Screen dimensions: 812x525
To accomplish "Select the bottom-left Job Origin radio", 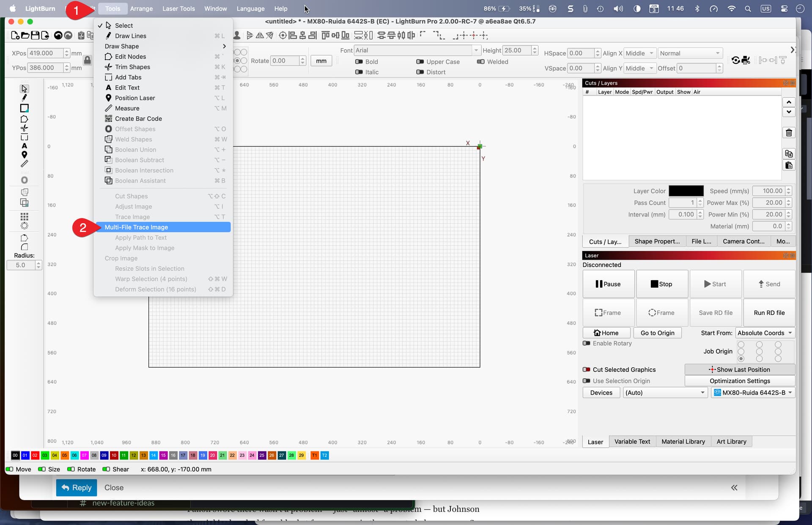I will point(741,359).
